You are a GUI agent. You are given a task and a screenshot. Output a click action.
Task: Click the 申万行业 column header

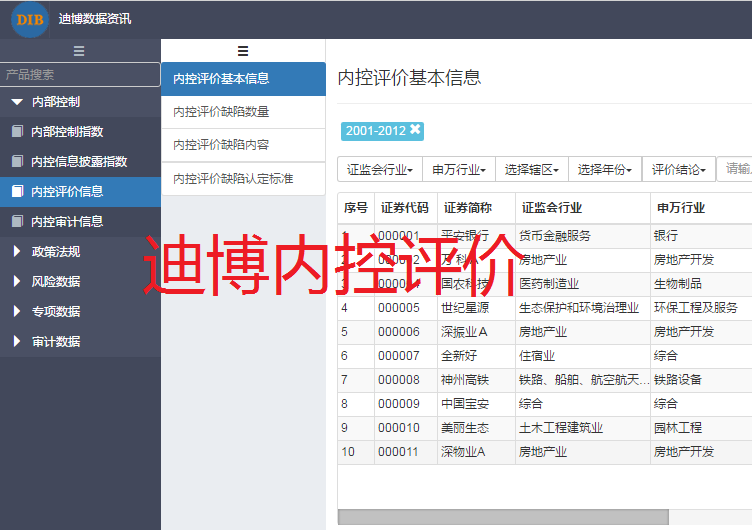coord(701,208)
